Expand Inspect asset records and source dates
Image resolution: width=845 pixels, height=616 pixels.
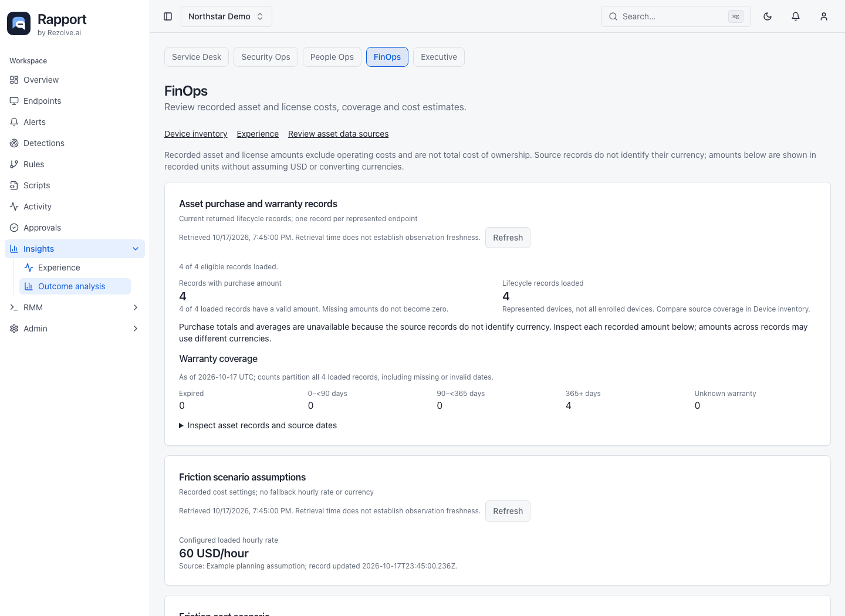[258, 425]
